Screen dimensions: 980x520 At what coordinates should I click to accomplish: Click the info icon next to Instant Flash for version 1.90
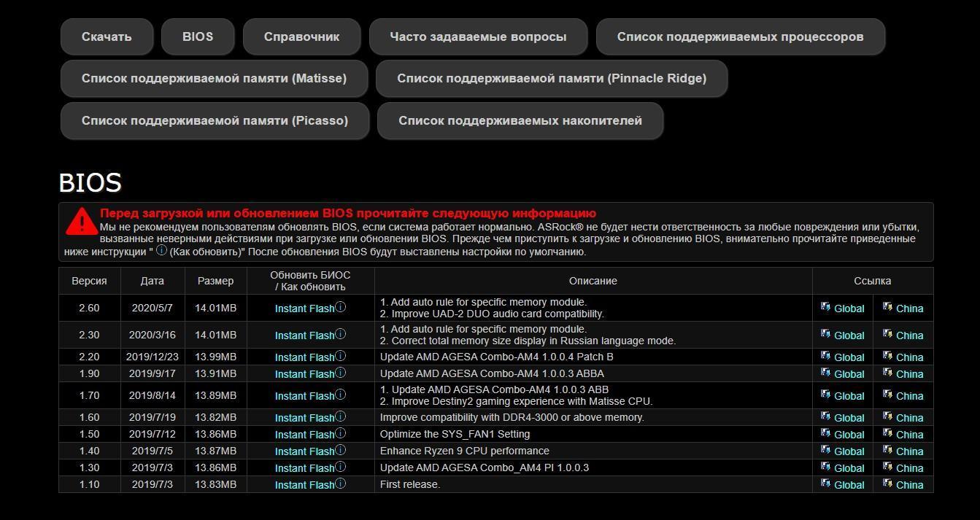340,373
